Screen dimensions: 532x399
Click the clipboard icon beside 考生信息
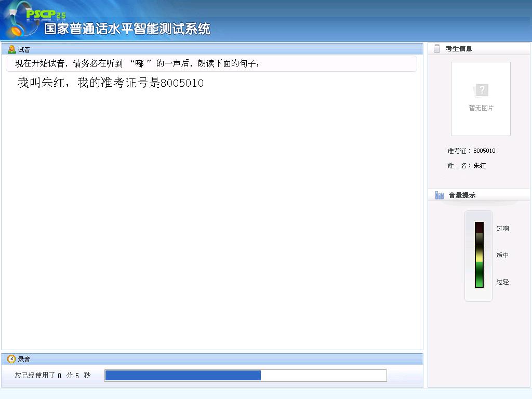point(437,48)
